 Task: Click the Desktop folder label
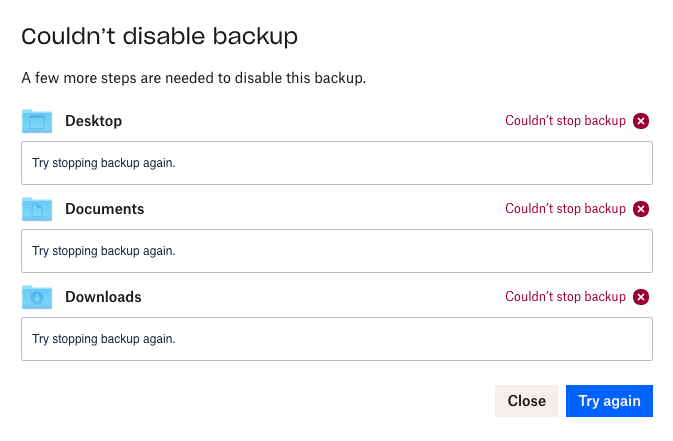coord(93,121)
